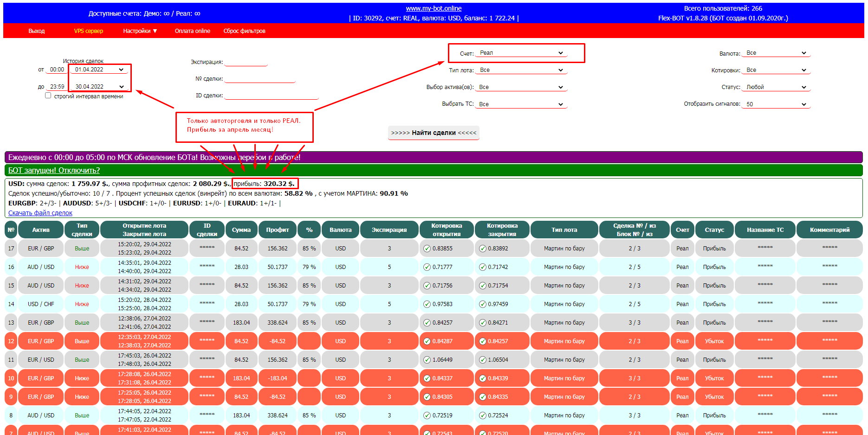Expand the Выбрать ТС dropdown
This screenshot has width=868, height=435.
[x=521, y=104]
